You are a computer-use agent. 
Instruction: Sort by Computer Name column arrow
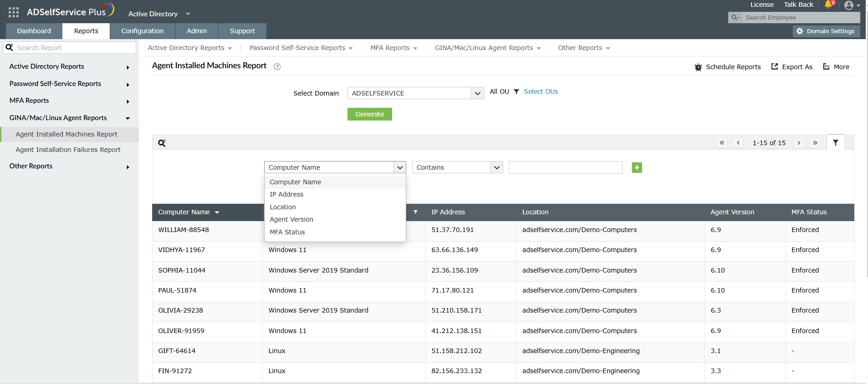tap(217, 212)
